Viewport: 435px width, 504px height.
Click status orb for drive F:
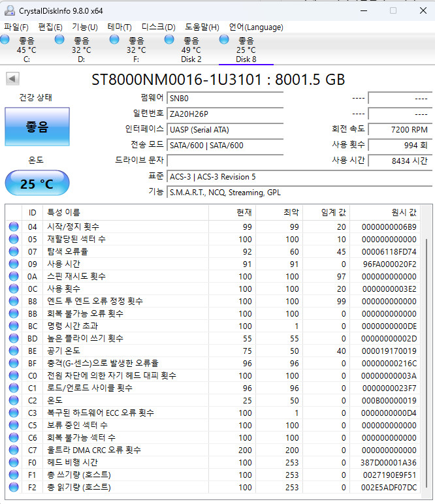click(114, 40)
